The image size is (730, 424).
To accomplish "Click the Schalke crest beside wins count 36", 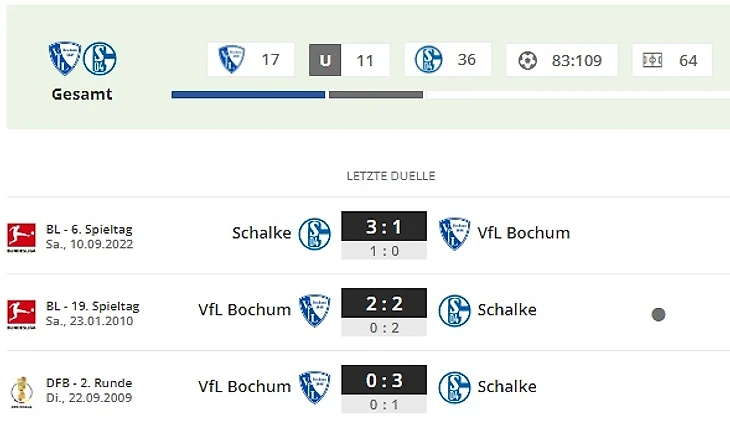I will 429,59.
